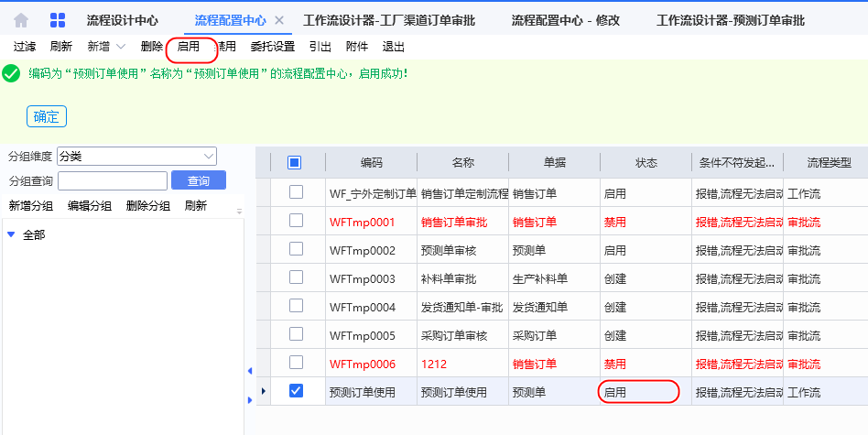Check the WFTmp0001 row checkbox
The height and width of the screenshot is (435, 868).
click(296, 221)
